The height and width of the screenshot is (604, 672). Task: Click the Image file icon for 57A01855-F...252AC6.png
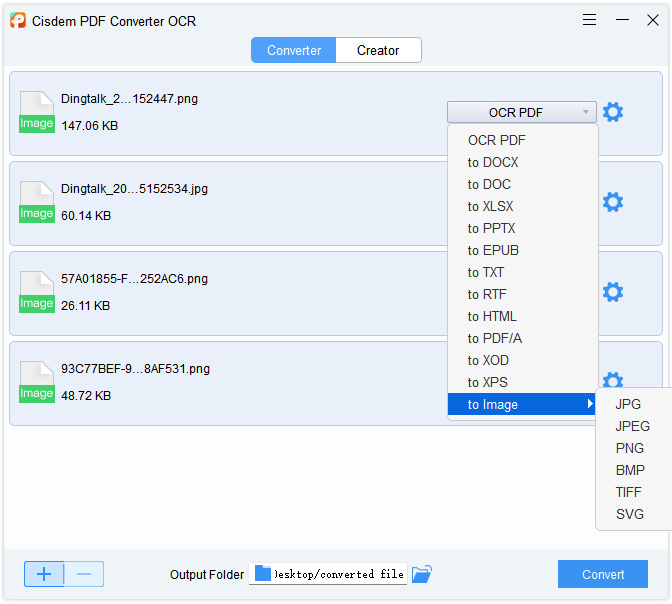pyautogui.click(x=37, y=292)
